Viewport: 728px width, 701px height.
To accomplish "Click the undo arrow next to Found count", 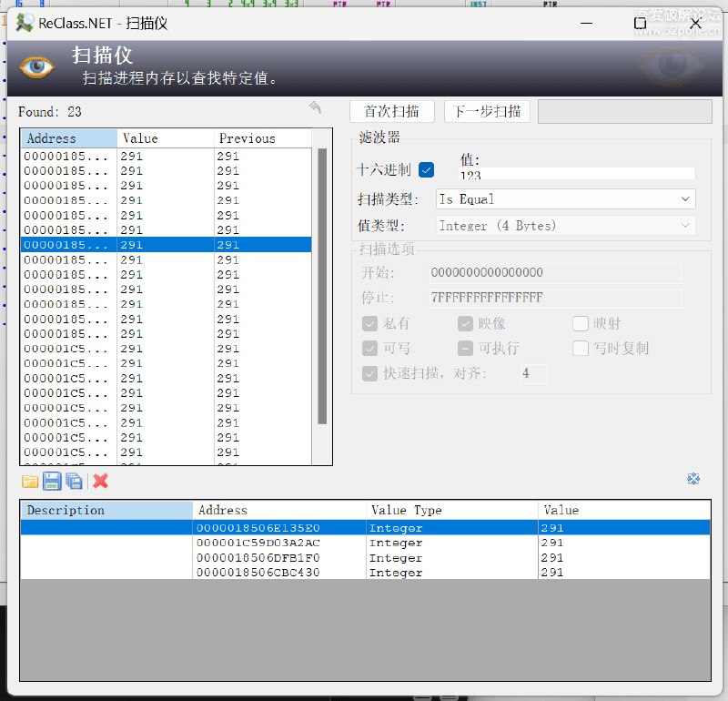I will 315,108.
